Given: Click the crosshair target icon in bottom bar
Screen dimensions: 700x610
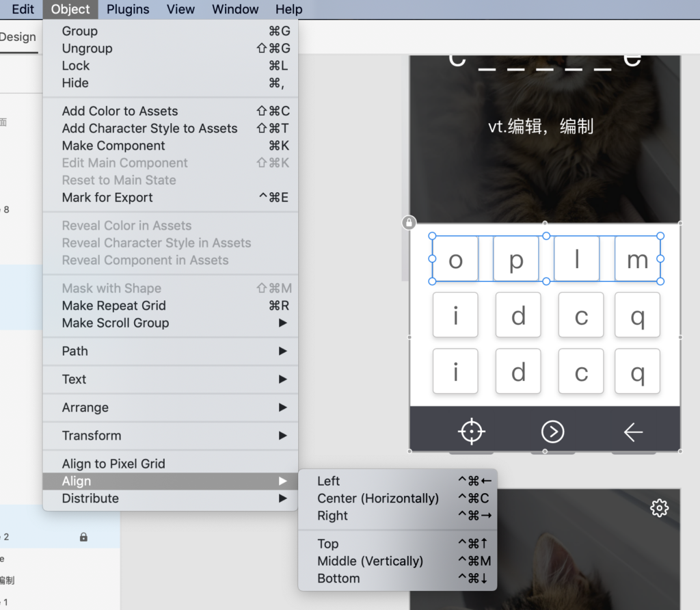Looking at the screenshot, I should pyautogui.click(x=472, y=432).
